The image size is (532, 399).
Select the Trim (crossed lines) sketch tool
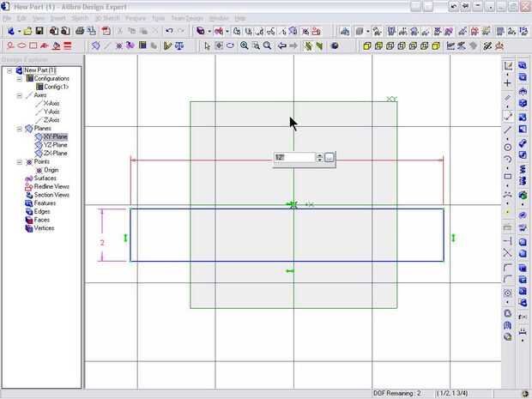click(508, 253)
